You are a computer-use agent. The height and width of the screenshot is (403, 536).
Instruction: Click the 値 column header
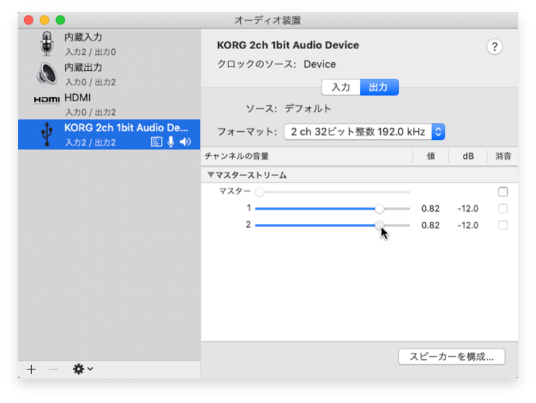coord(431,156)
